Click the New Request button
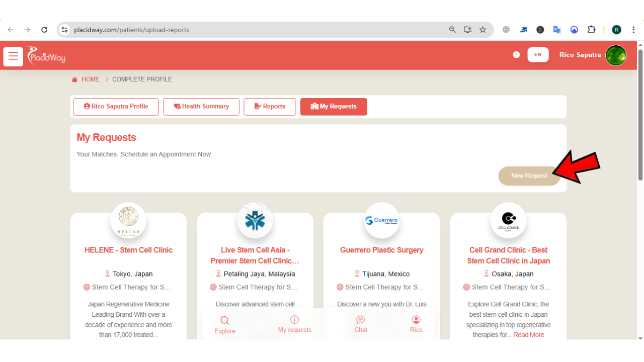 529,176
